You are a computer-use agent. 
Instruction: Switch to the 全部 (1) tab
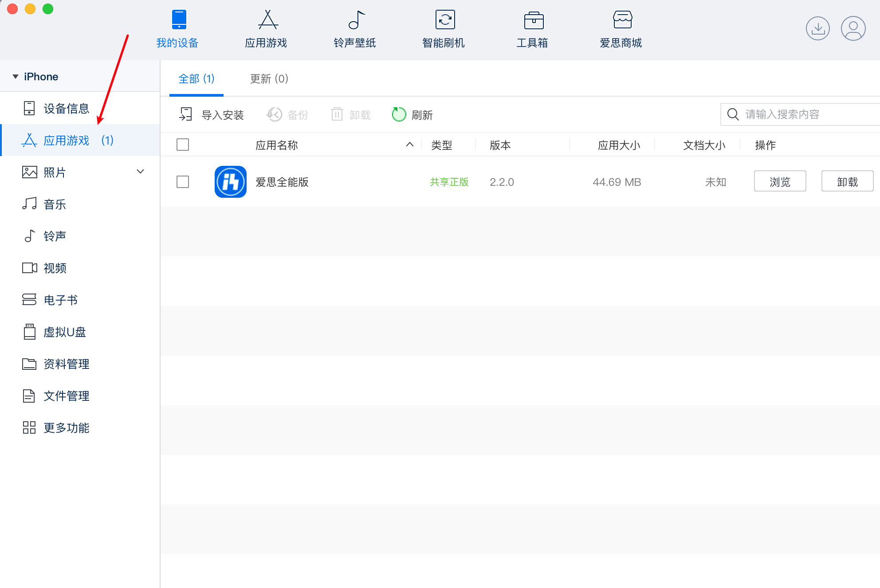point(196,79)
